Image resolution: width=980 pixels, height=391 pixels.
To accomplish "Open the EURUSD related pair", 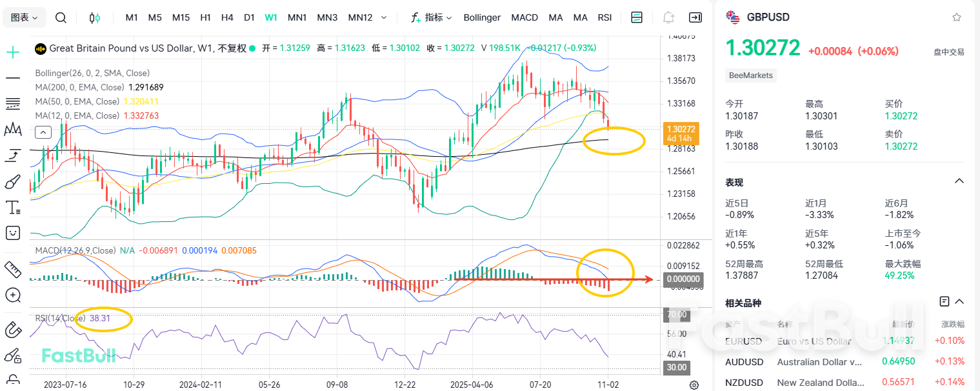I will coord(744,341).
